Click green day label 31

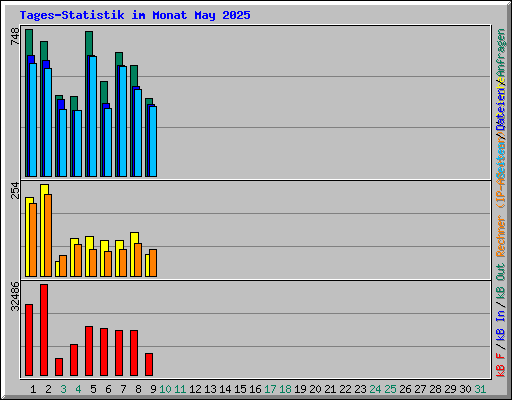click(x=480, y=389)
